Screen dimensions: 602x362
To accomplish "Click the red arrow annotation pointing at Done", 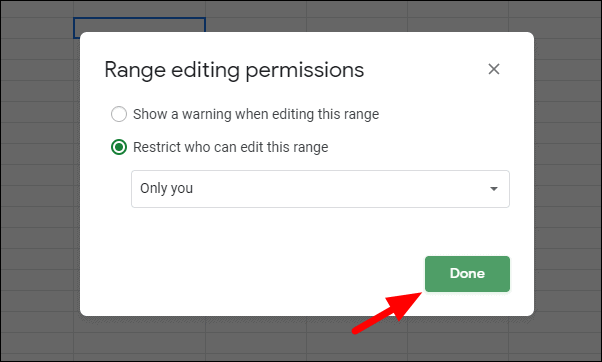I will click(387, 312).
